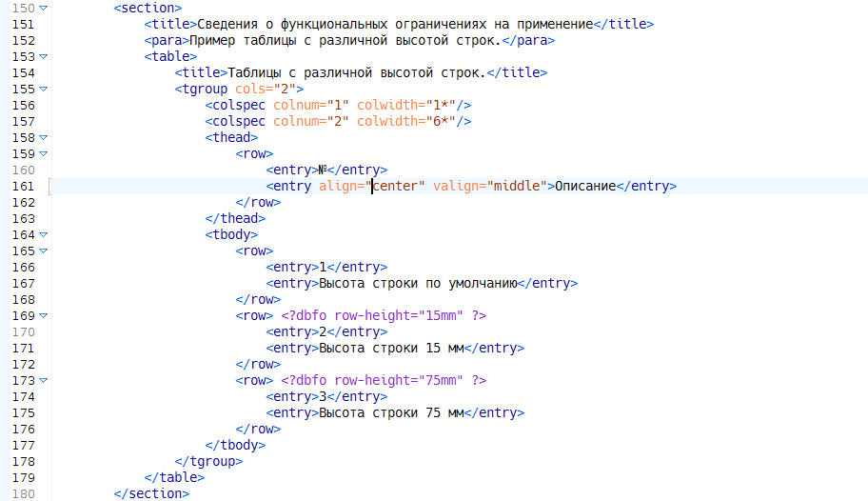
Task: Collapse the tbody block at line 164
Action: tap(44, 235)
